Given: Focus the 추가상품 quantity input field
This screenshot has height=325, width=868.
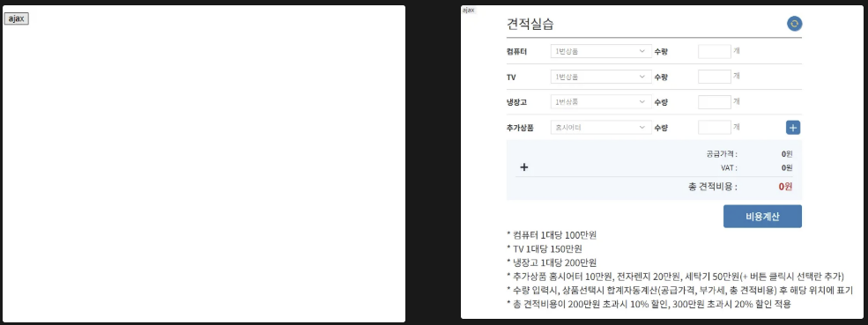Looking at the screenshot, I should tap(714, 128).
